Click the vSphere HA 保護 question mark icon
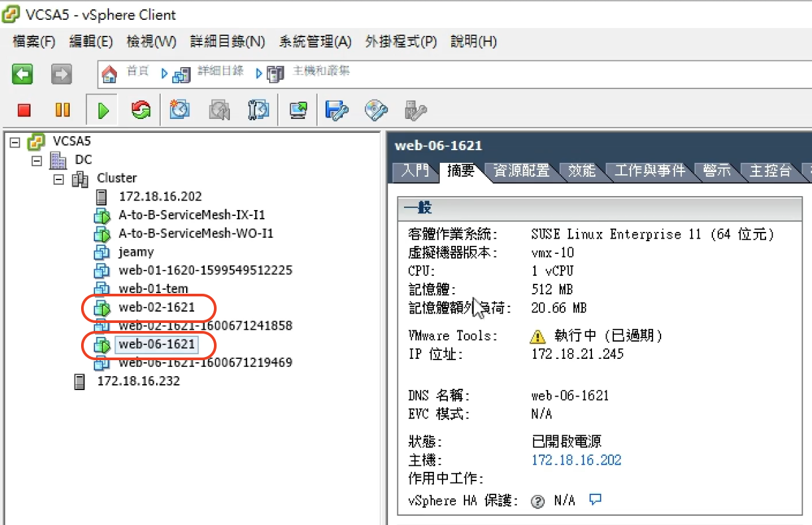812x525 pixels. (x=538, y=501)
